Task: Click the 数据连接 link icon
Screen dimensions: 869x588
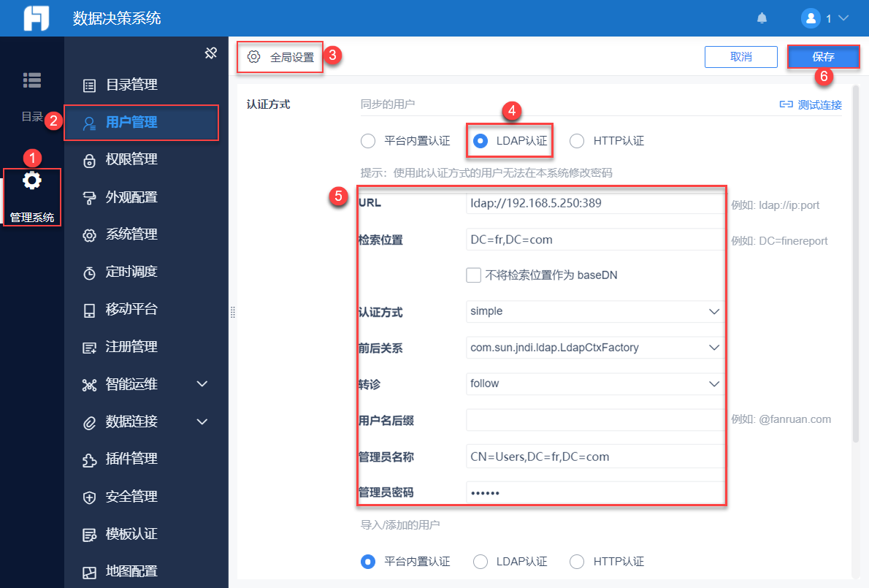Action: [x=89, y=422]
